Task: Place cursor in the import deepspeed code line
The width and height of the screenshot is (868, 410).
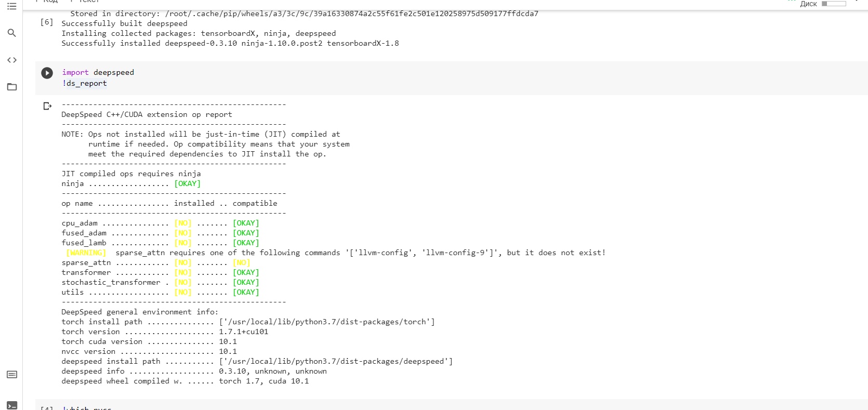Action: (x=98, y=72)
